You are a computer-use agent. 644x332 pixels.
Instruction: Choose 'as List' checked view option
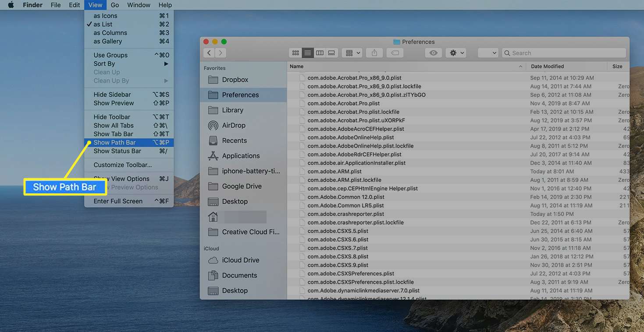tap(103, 25)
